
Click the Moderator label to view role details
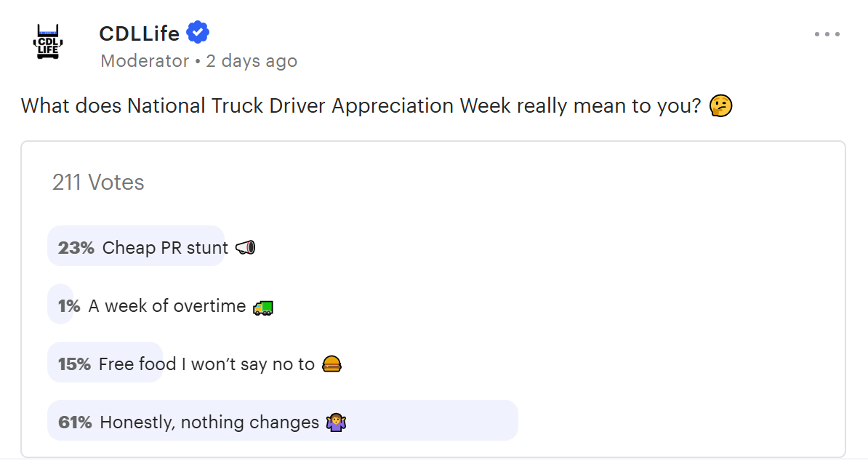(145, 61)
